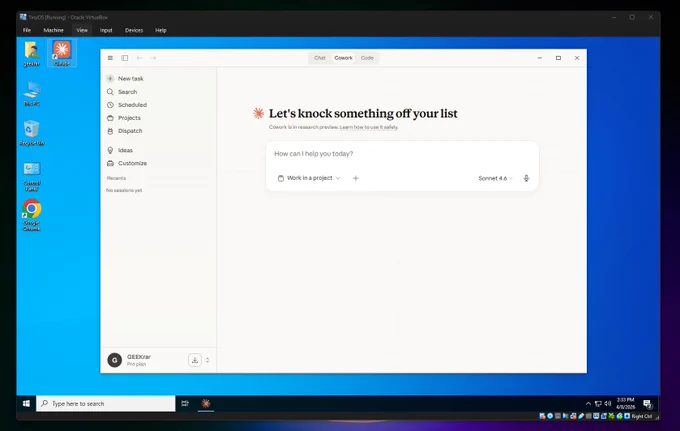The height and width of the screenshot is (431, 680).
Task: Select the Control Panel desktop icon
Action: point(32,176)
